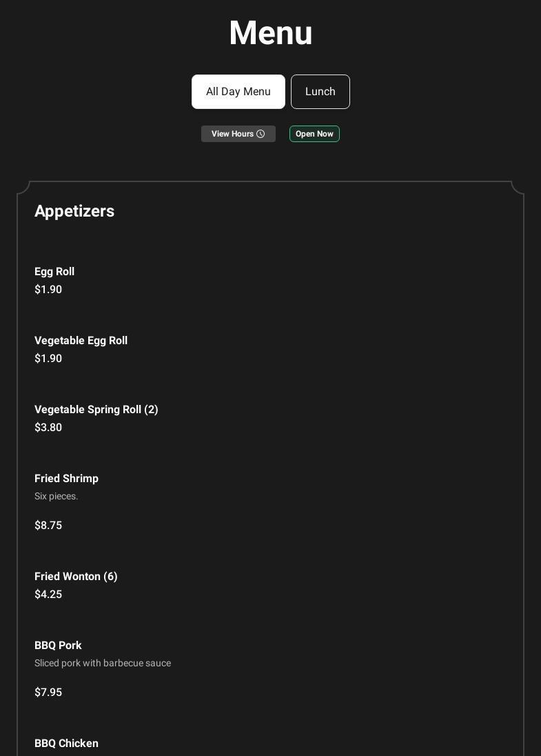Select the BBQ Chicken item
Image resolution: width=541 pixels, height=756 pixels.
[x=66, y=744]
